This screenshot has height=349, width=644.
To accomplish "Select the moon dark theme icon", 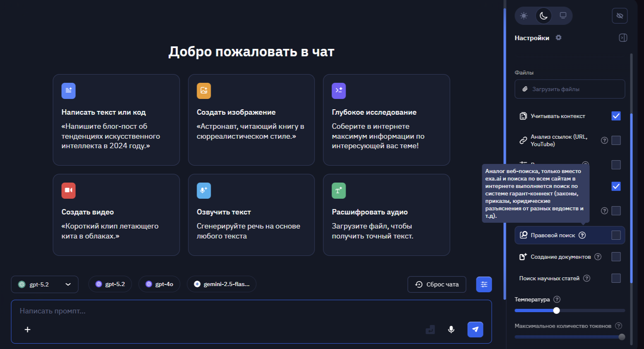I will coord(543,16).
